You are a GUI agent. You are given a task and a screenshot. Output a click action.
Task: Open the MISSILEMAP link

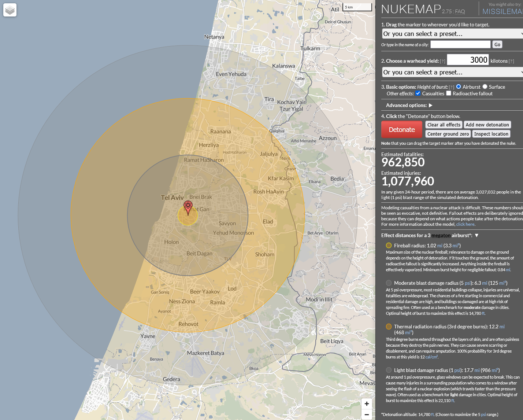pos(502,11)
